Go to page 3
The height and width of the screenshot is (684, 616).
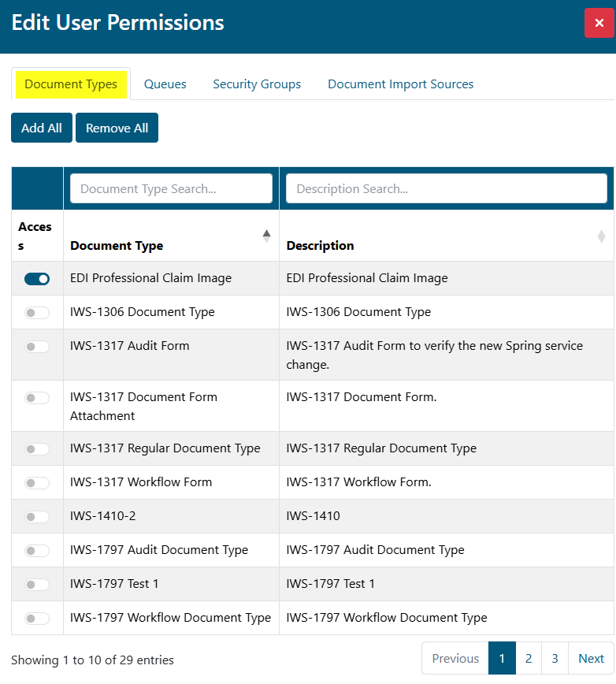[555, 658]
